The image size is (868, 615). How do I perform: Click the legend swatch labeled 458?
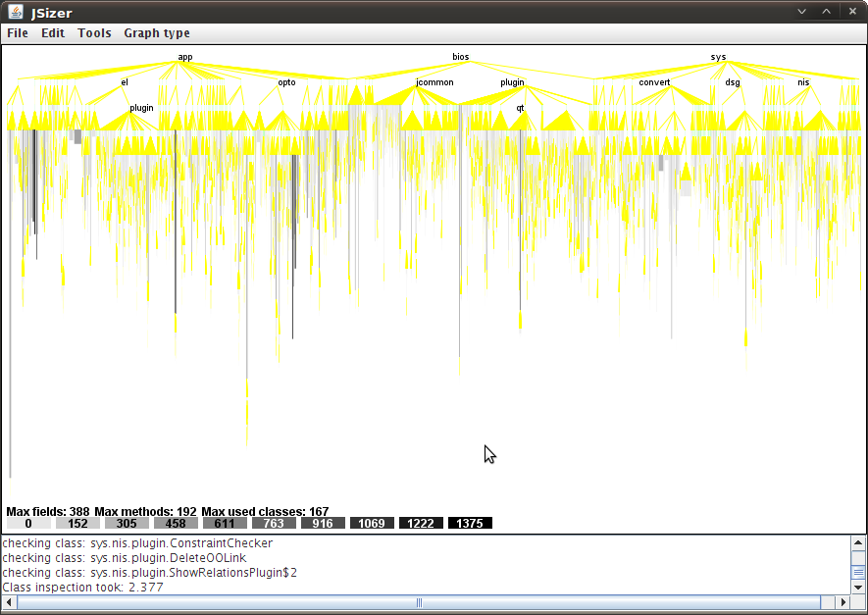pyautogui.click(x=176, y=523)
